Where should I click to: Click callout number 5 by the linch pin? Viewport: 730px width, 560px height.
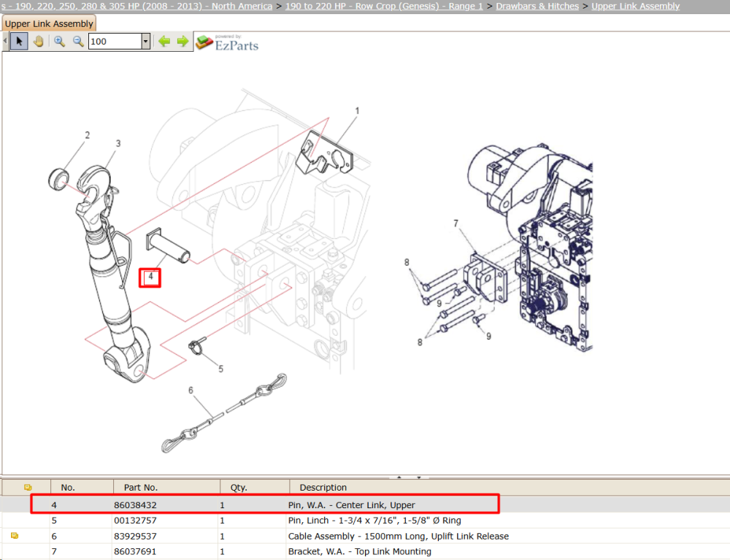220,369
